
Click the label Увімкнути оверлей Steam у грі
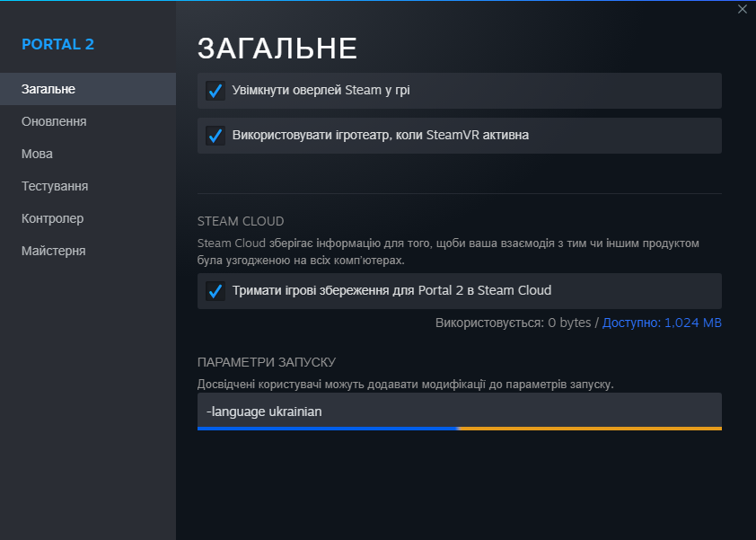(321, 90)
